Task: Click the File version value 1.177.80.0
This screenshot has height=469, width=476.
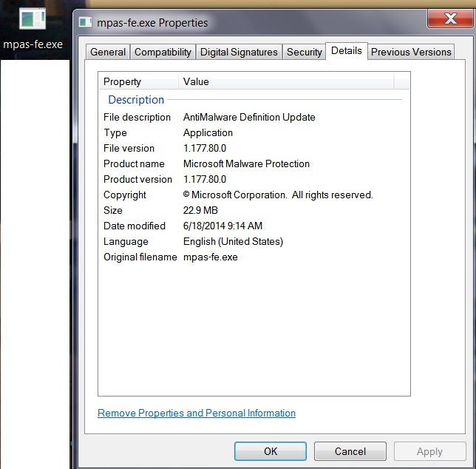Action: click(205, 148)
